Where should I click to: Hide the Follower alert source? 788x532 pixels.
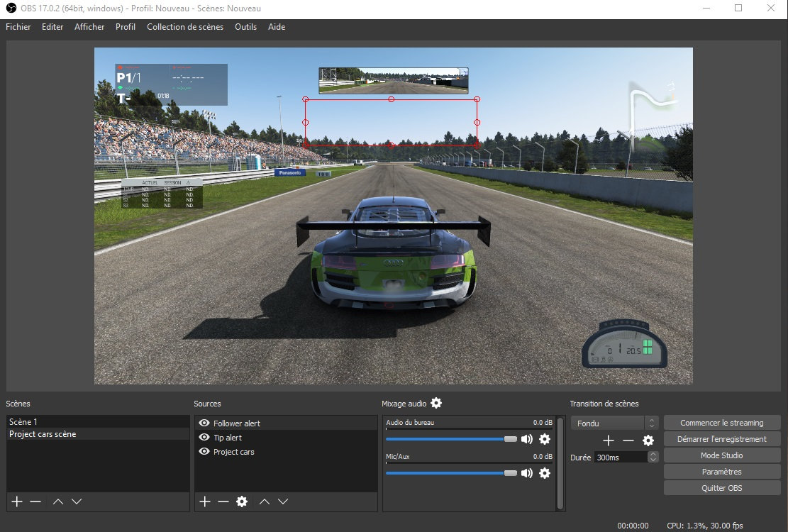click(x=204, y=423)
